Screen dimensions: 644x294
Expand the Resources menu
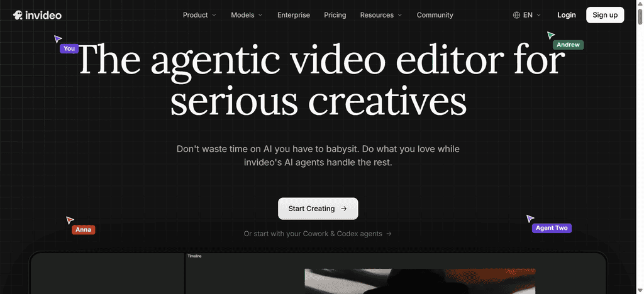coord(381,15)
